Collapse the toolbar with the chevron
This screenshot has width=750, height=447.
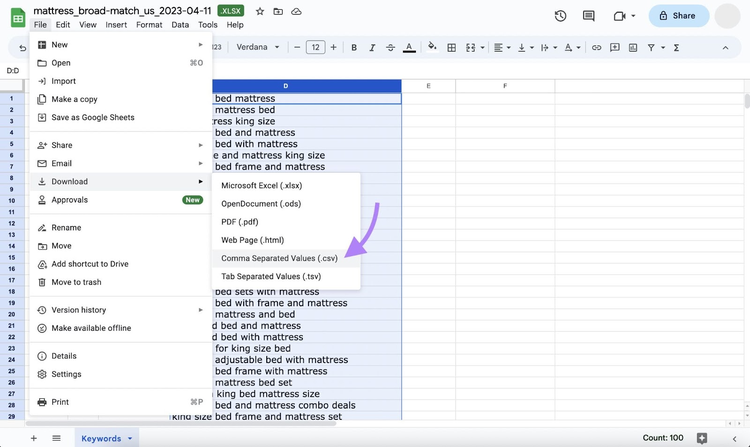(725, 48)
